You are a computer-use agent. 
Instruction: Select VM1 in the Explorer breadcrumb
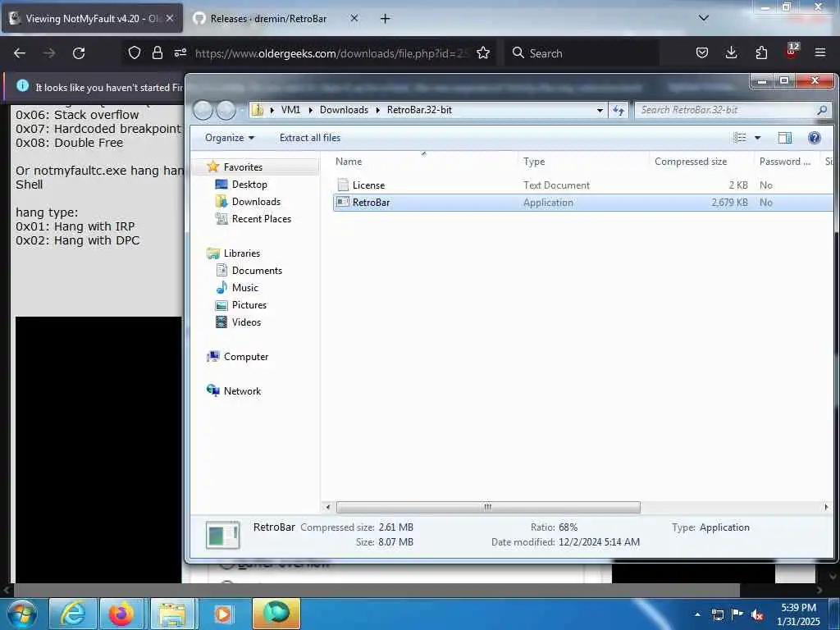[290, 110]
